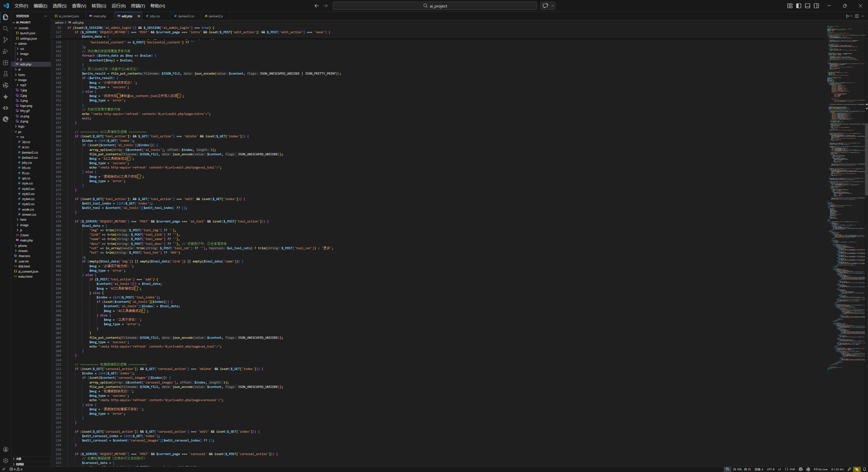Click the Microsoft Edge icon in activity bar

point(5,119)
